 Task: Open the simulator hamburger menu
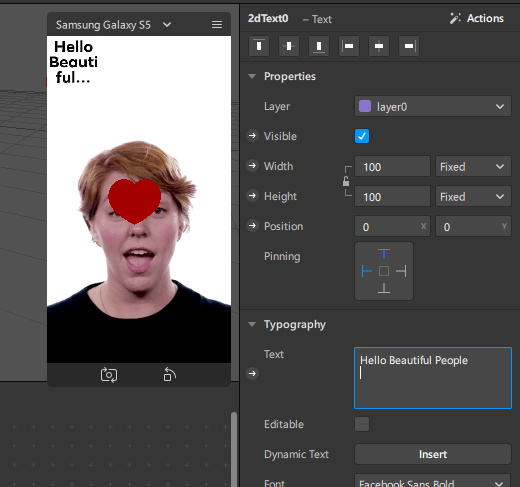[217, 25]
